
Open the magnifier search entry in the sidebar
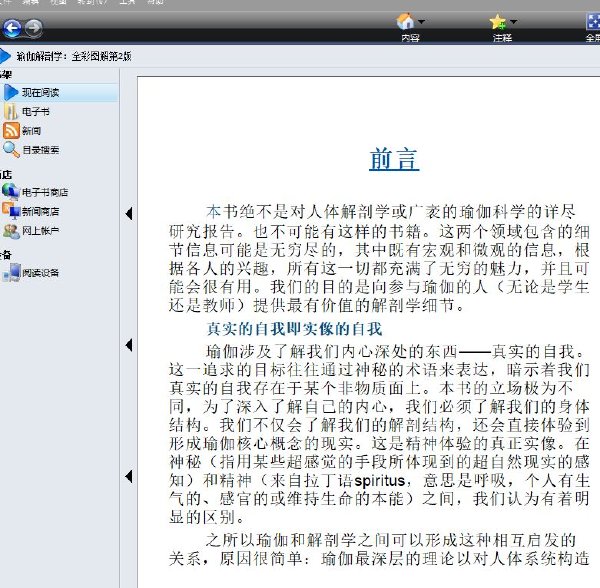pyautogui.click(x=31, y=150)
